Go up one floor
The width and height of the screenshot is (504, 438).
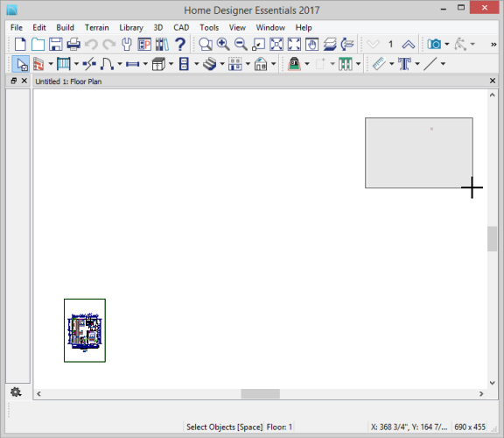click(409, 44)
